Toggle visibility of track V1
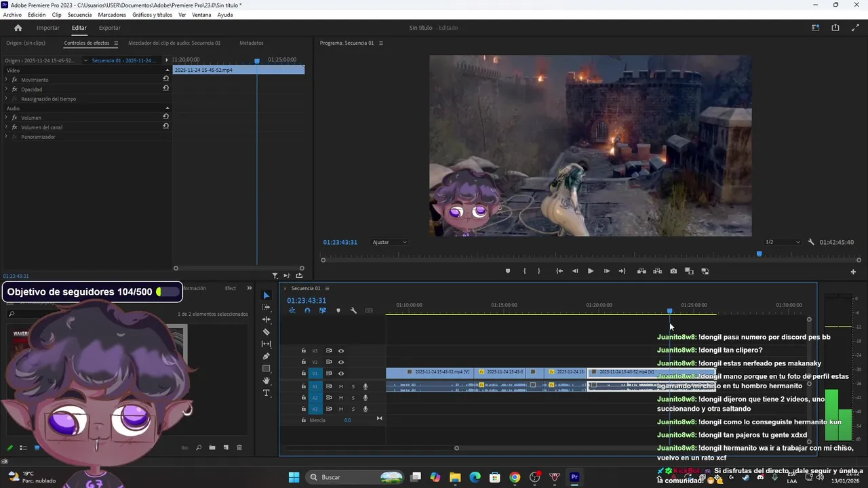 341,373
